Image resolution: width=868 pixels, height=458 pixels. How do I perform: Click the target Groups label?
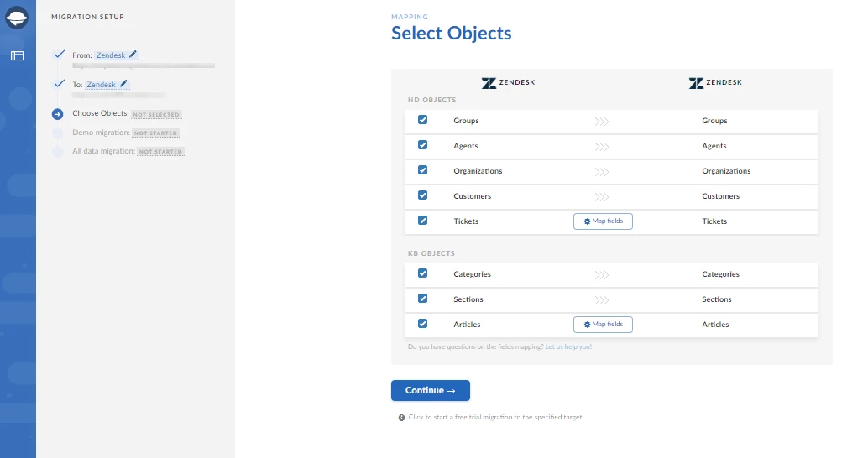714,121
